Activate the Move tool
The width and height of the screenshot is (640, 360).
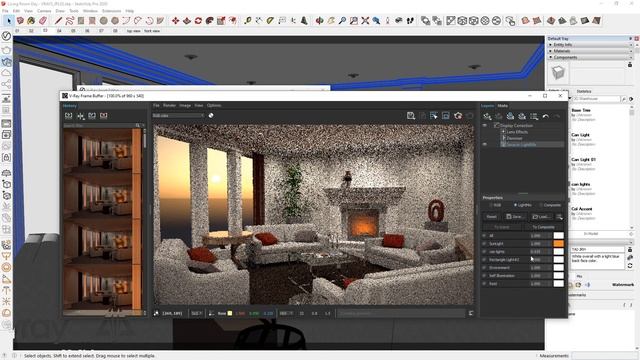pyautogui.click(x=176, y=20)
